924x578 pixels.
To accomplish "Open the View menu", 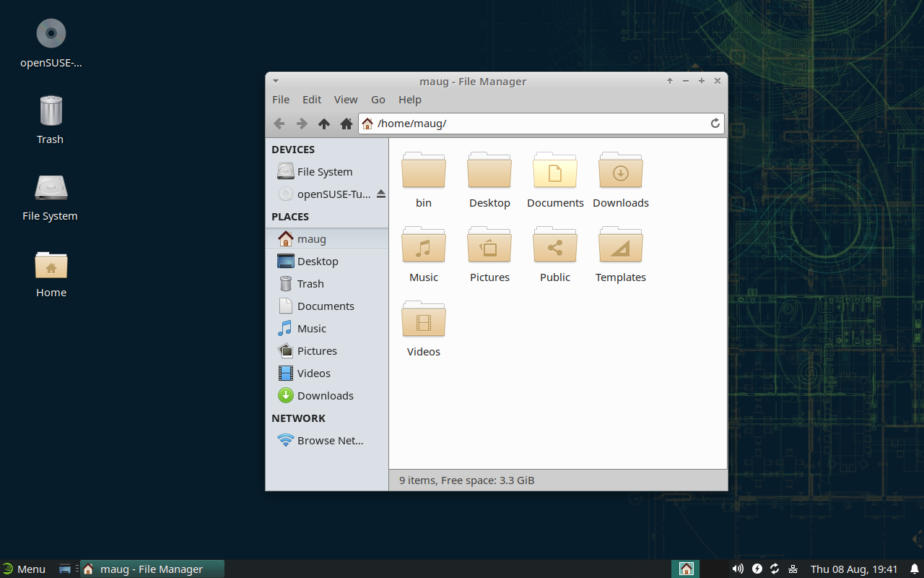I will point(346,100).
